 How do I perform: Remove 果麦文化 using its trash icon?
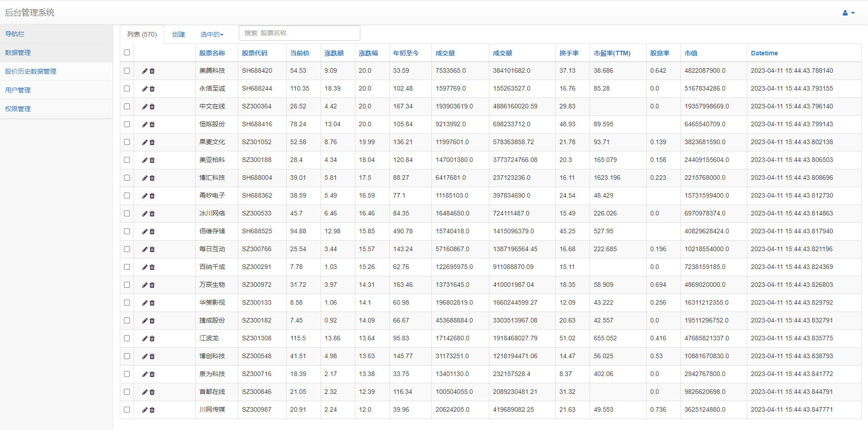pos(152,142)
